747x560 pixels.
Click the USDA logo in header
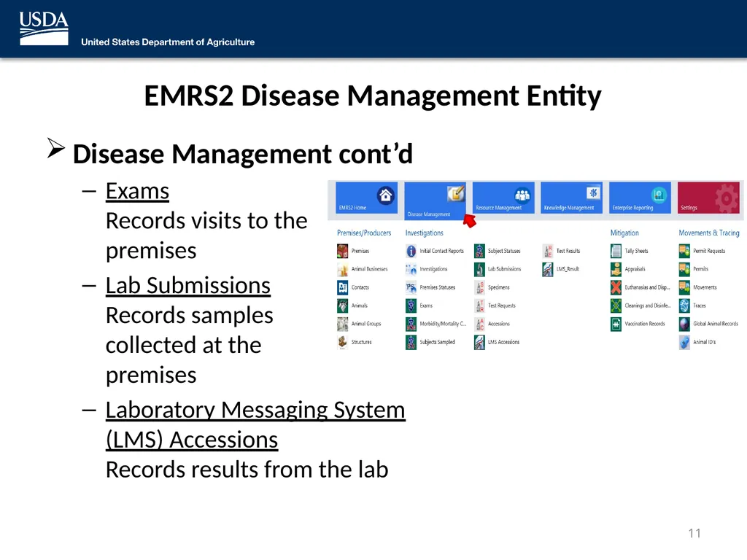tap(44, 28)
